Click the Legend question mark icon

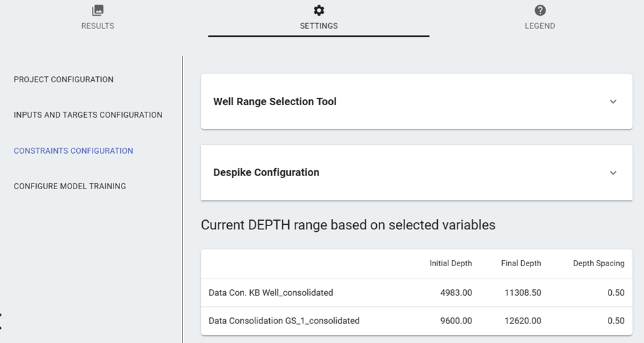point(540,11)
